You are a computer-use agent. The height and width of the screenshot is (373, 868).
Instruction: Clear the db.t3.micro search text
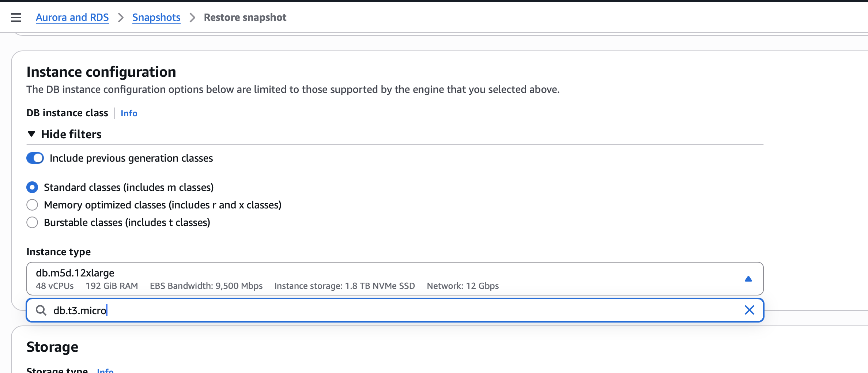pos(749,310)
